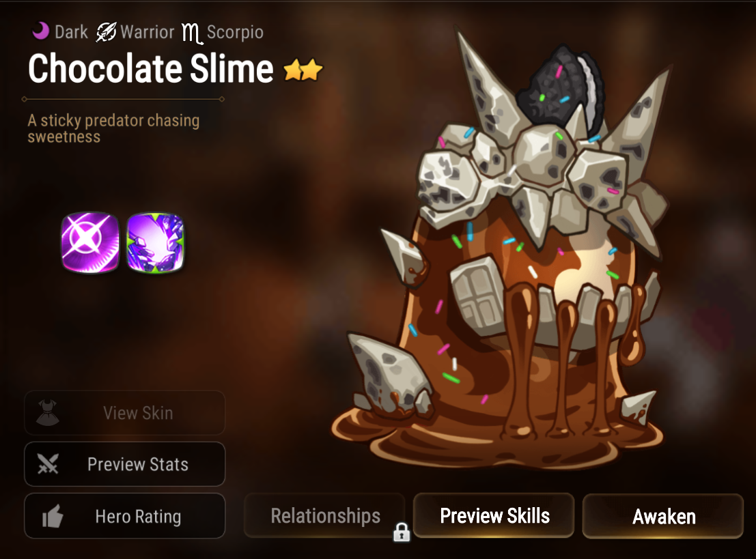Select the purple crystal burst skill icon

[x=155, y=242]
